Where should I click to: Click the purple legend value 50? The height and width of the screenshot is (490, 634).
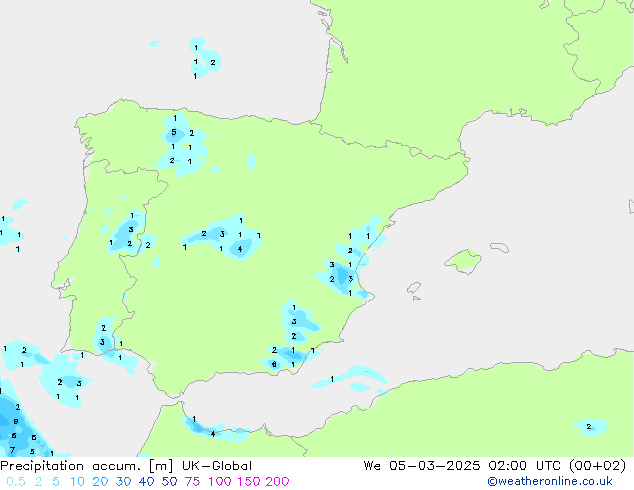[169, 482]
